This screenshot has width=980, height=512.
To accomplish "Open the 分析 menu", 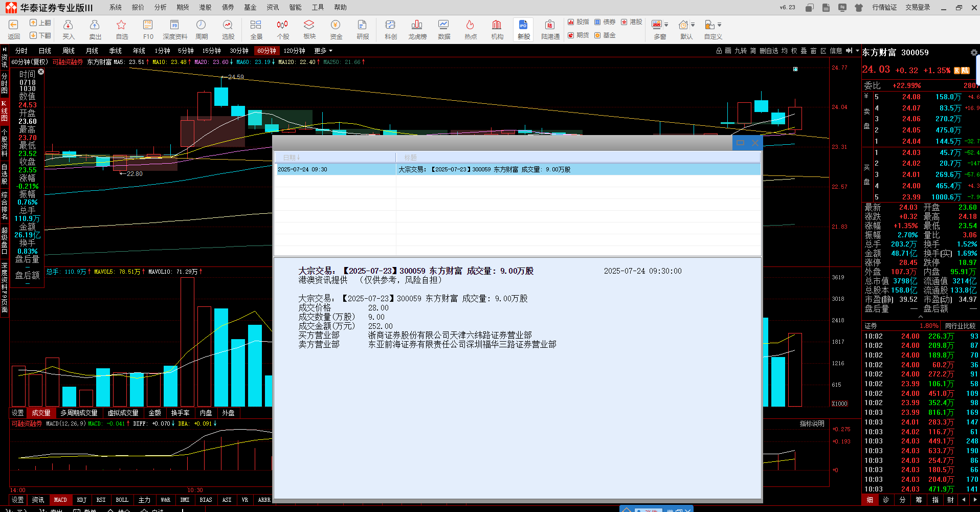I will pos(161,7).
